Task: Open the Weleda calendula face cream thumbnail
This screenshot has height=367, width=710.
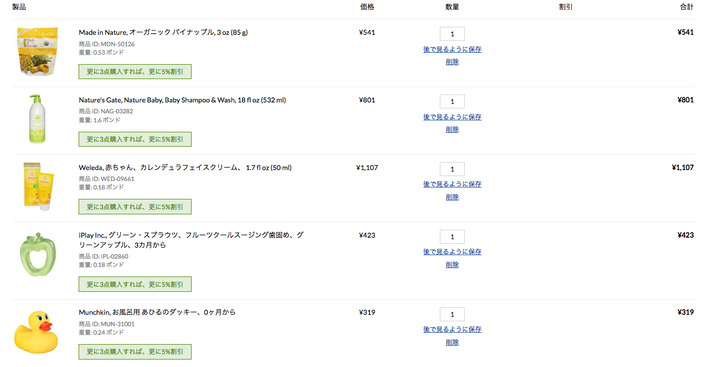Action: [x=38, y=186]
